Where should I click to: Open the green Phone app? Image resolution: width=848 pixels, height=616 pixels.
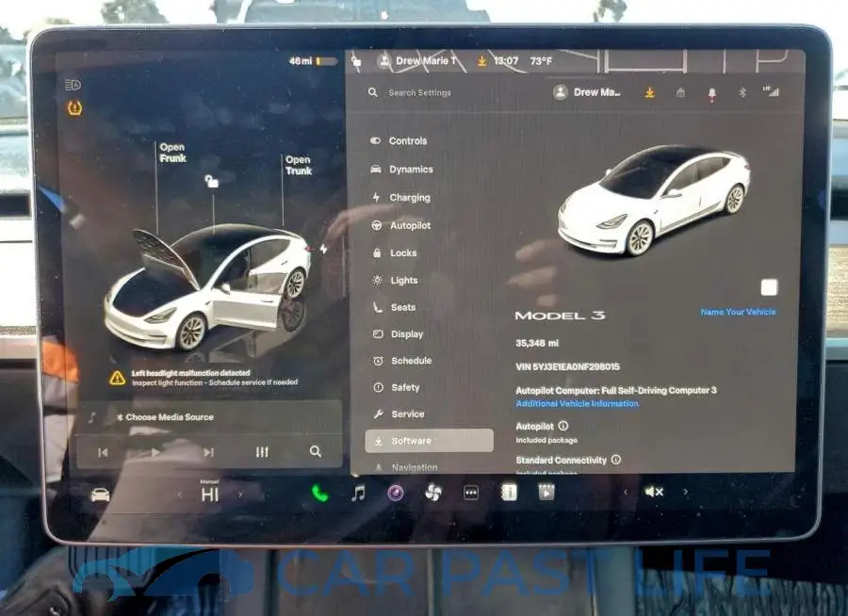click(319, 494)
